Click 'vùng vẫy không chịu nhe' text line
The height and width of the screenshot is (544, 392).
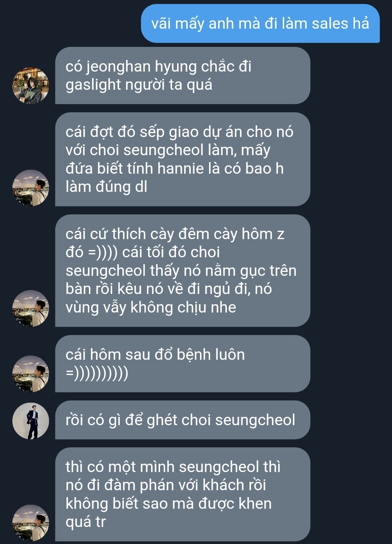(151, 307)
